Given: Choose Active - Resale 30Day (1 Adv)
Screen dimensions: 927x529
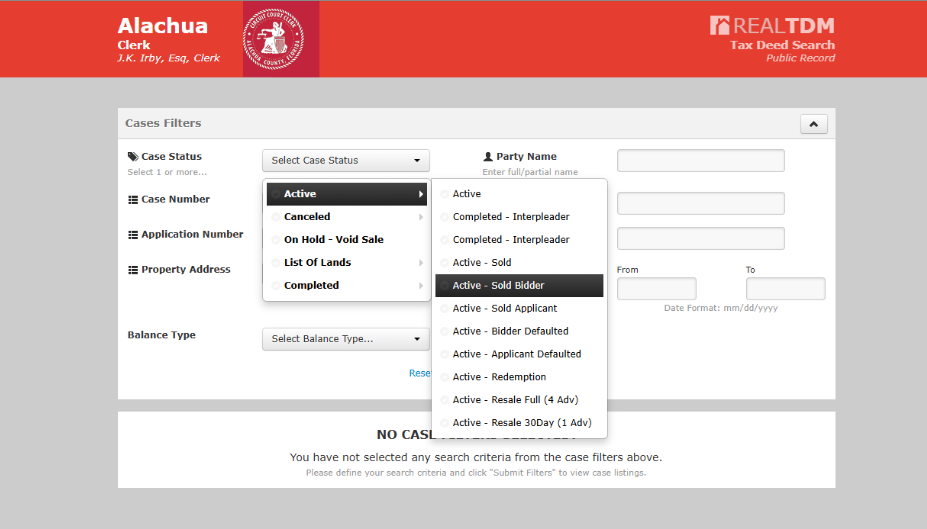Looking at the screenshot, I should tap(519, 423).
